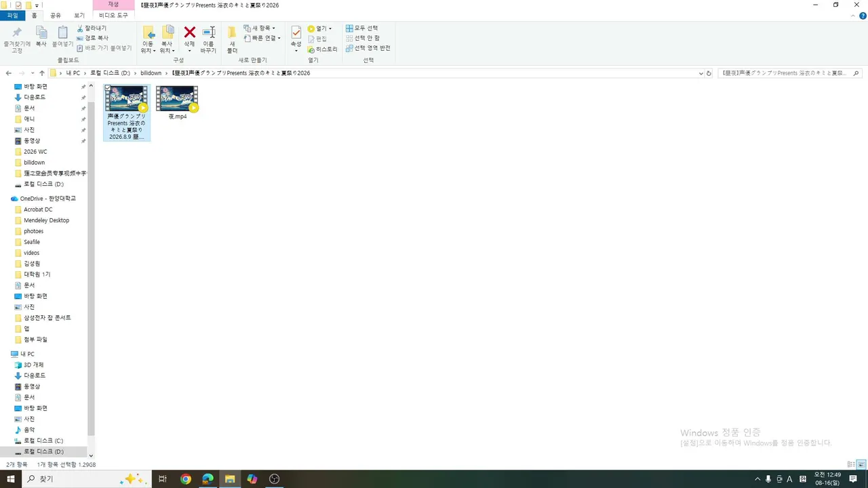Viewport: 868px width, 488px height.
Task: Open the 비디오 도구 ribbon tab
Action: 113,16
